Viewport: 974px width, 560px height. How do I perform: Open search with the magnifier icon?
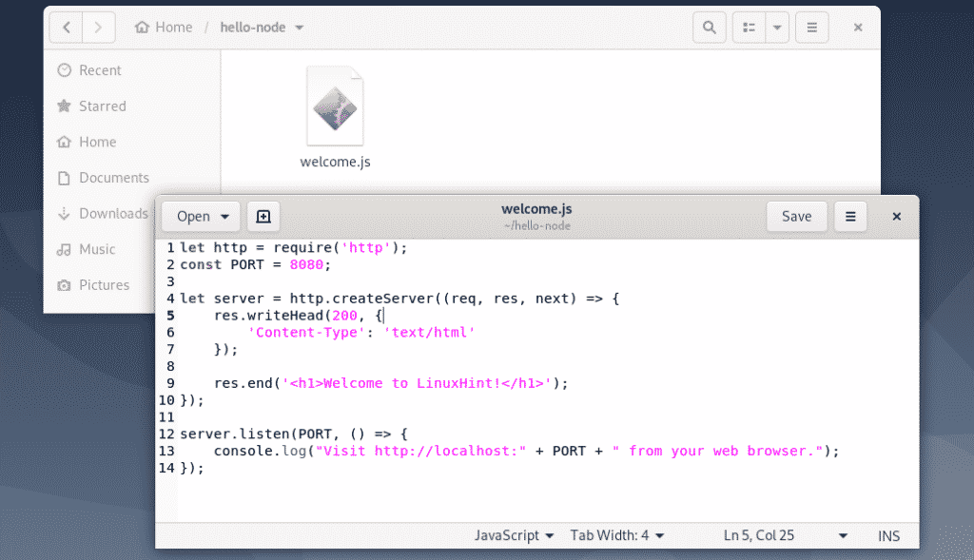(710, 28)
